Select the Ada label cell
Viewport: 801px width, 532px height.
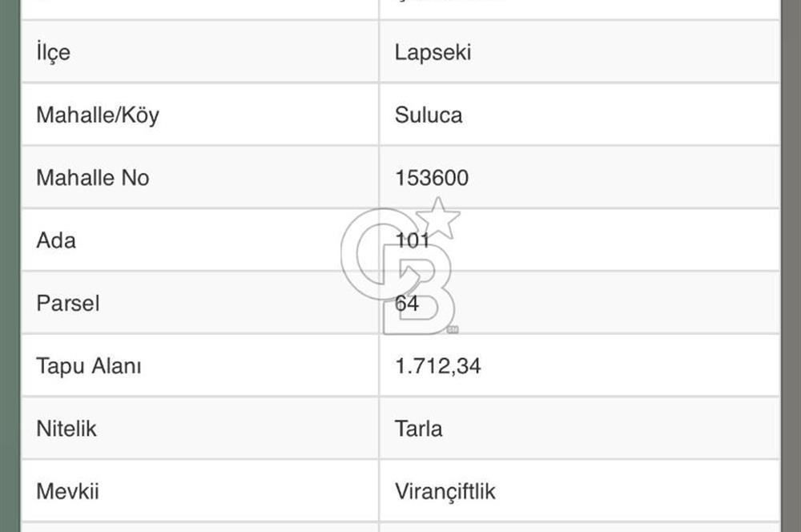56,240
